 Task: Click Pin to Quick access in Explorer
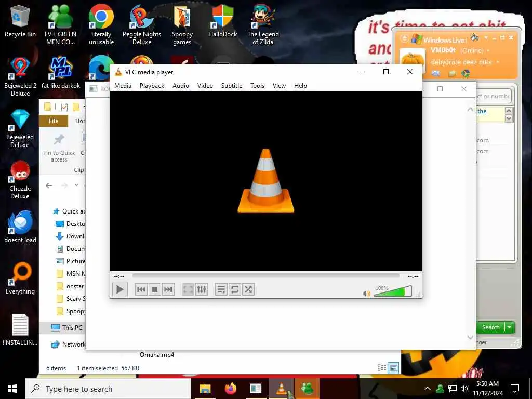click(59, 148)
